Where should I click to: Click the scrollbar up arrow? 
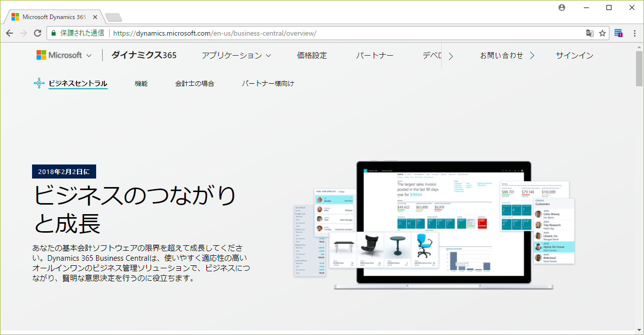point(639,46)
